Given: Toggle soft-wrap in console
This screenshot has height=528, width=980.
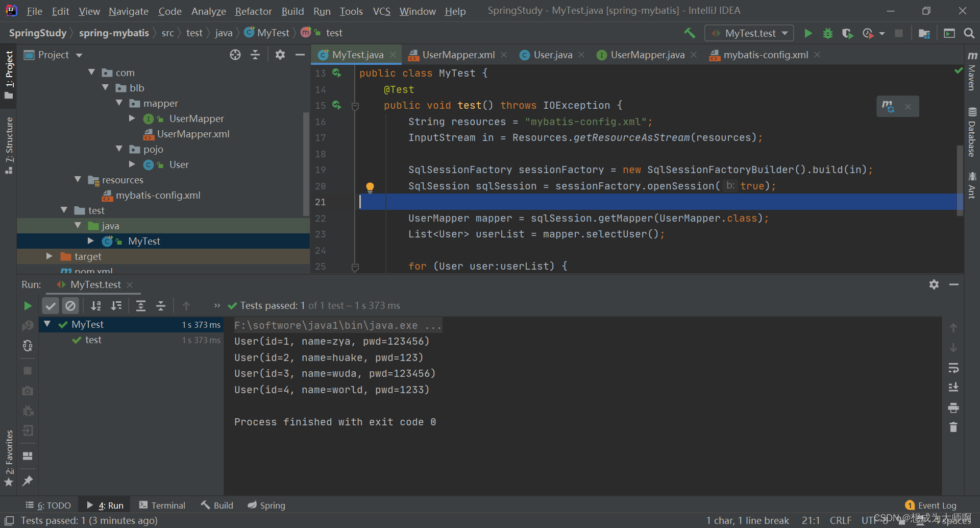Looking at the screenshot, I should pos(953,368).
